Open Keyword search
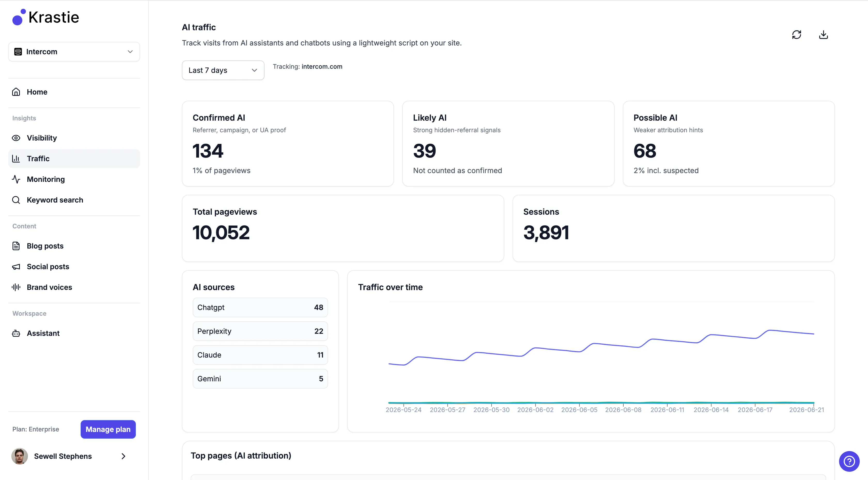Viewport: 868px width, 480px height. tap(74, 200)
